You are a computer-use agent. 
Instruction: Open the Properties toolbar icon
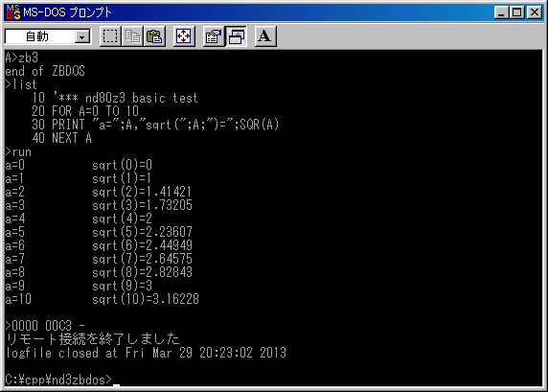click(214, 36)
